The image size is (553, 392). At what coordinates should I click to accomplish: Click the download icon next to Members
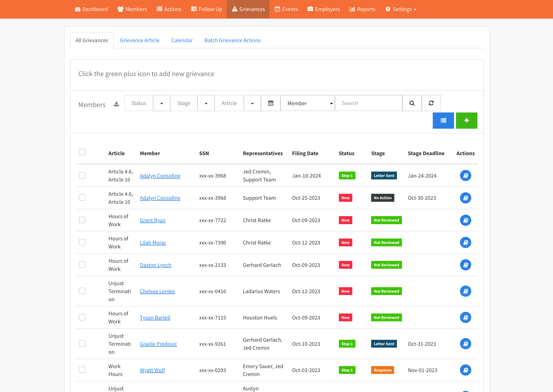[116, 104]
